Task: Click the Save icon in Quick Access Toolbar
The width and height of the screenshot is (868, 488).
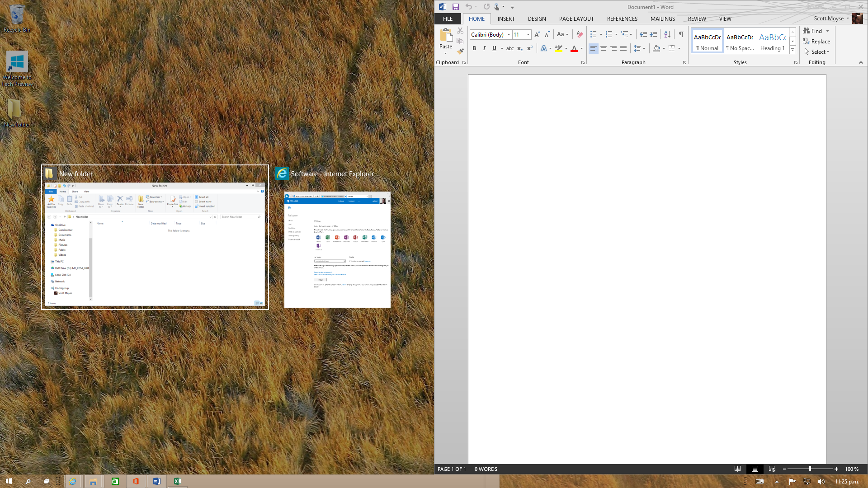Action: 456,7
